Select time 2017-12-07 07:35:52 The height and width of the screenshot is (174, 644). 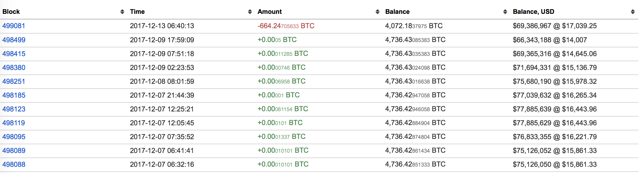click(162, 137)
